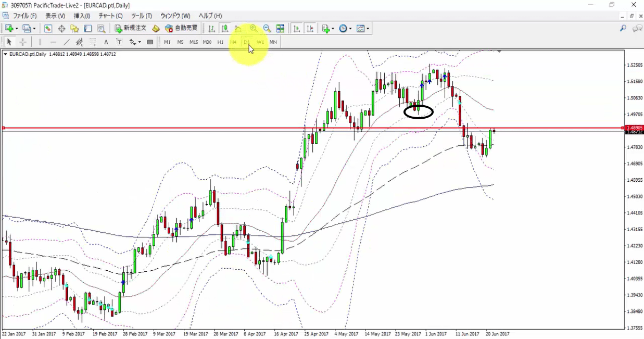Viewport: 644px width, 339px height.
Task: Select the text A tool
Action: (x=106, y=42)
